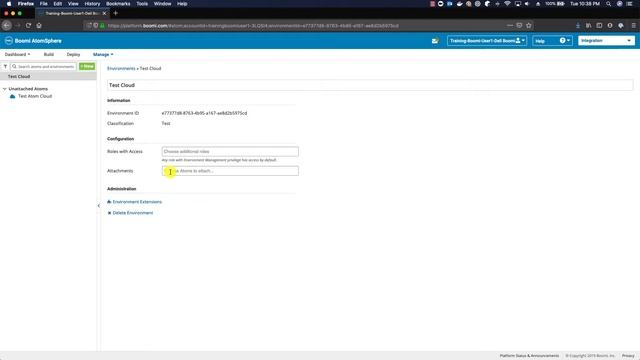Click the browser home icon
Screen dimensions: 640x360
(x=39, y=25)
